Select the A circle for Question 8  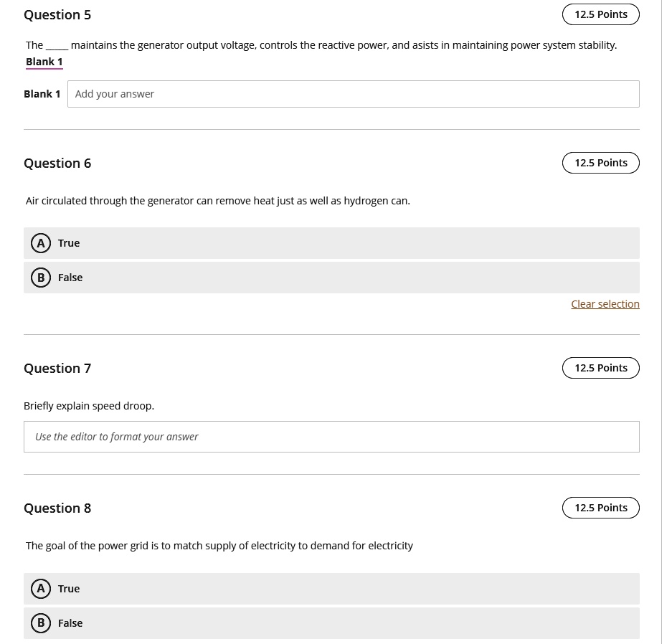point(41,589)
